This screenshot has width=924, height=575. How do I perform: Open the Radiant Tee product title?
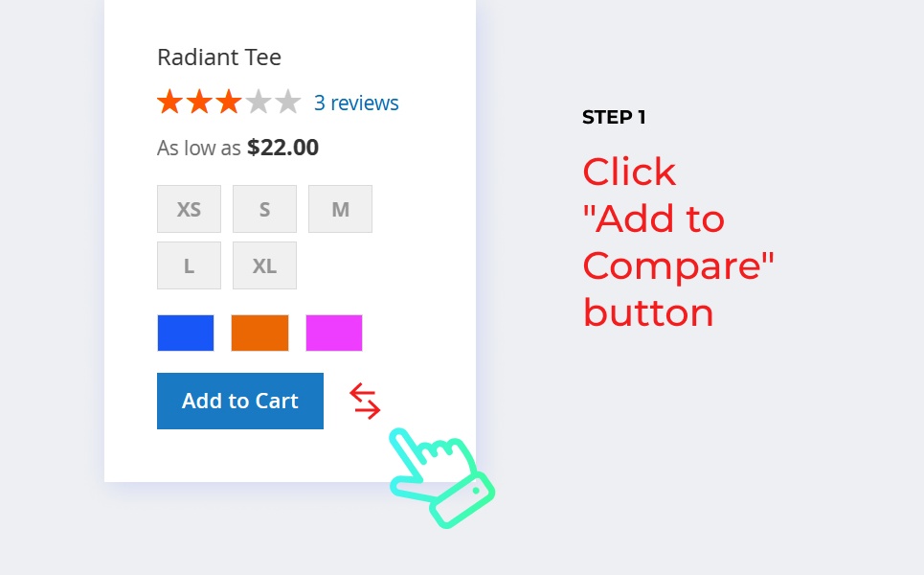click(x=219, y=57)
